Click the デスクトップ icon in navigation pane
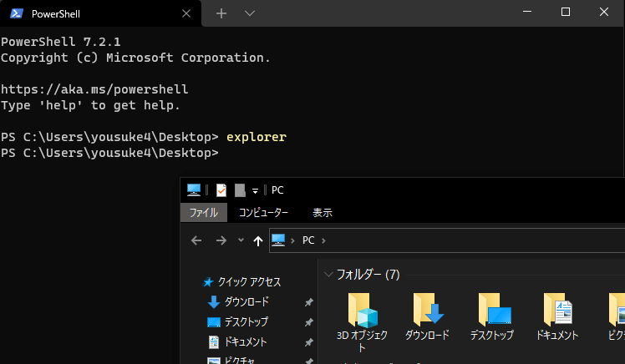The width and height of the screenshot is (625, 364). (214, 321)
